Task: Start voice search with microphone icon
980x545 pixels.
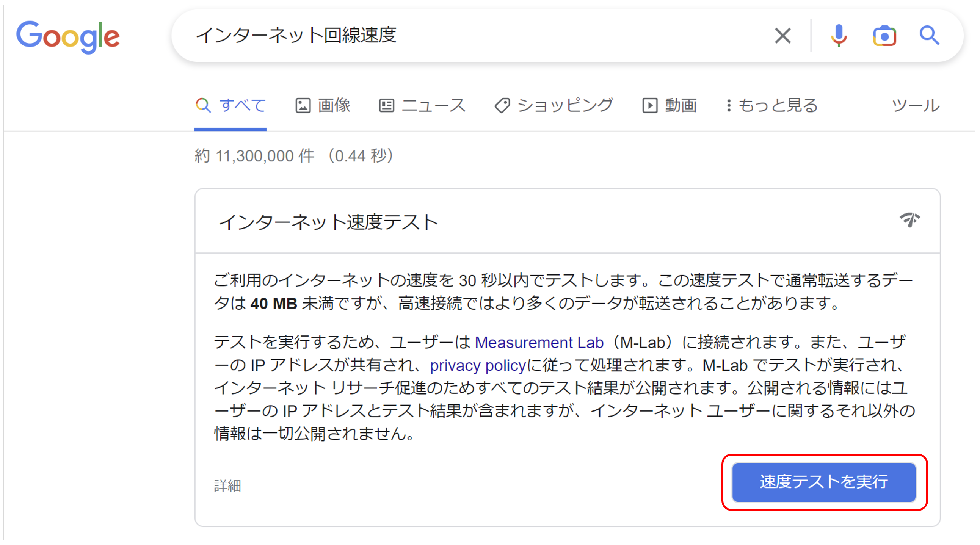Action: (x=839, y=36)
